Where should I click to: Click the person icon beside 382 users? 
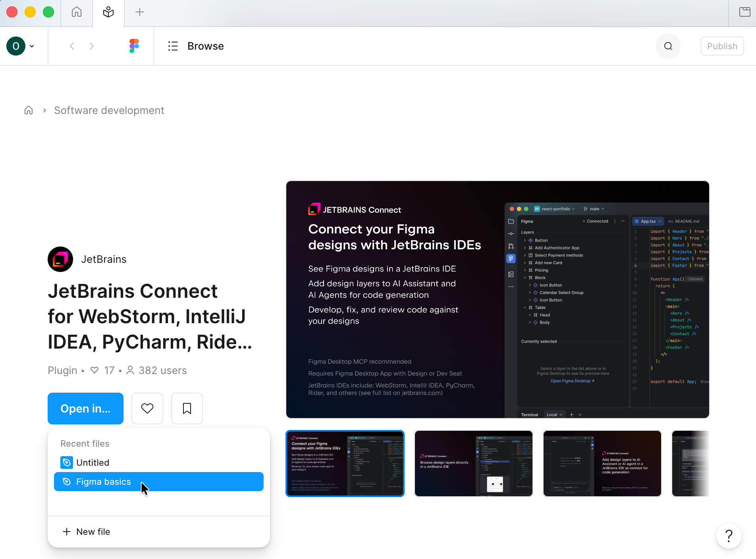[130, 370]
